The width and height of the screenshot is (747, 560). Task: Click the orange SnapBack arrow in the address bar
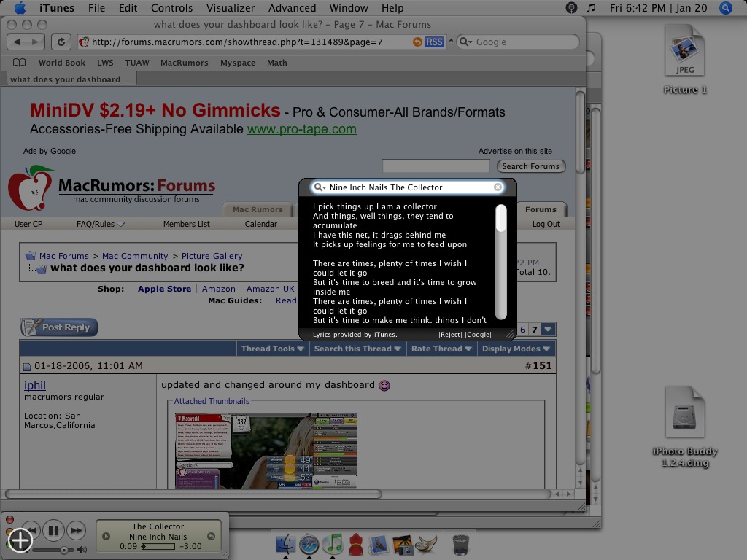click(x=417, y=42)
